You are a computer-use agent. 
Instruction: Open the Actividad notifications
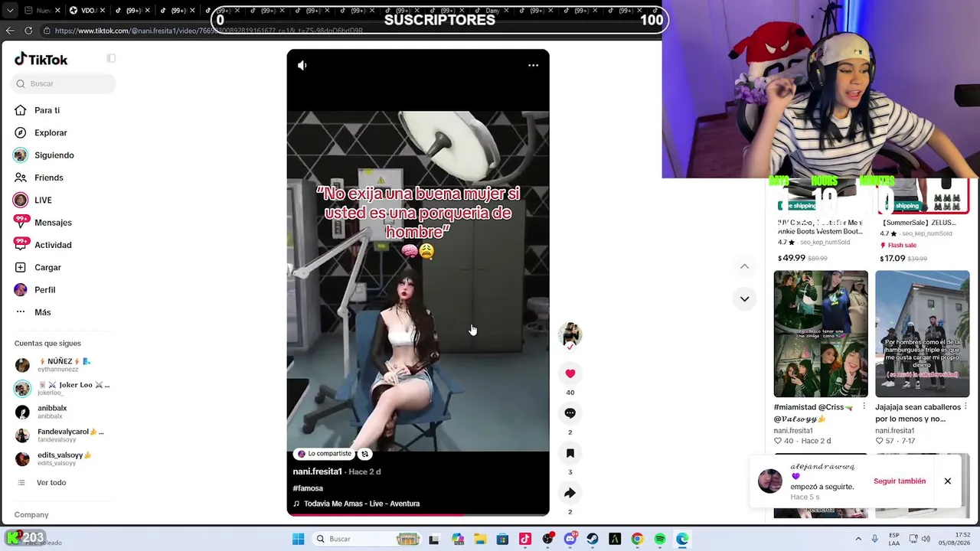[53, 245]
